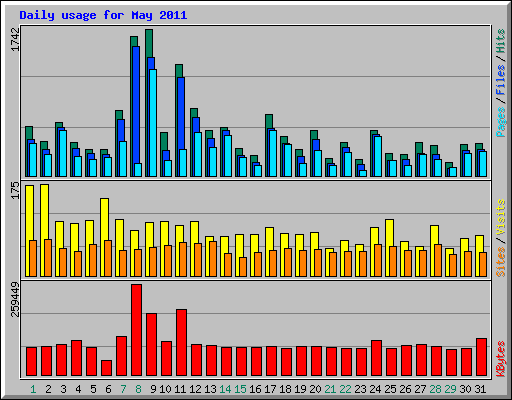Click the day 3 axis label
This screenshot has width=512, height=400.
pyautogui.click(x=63, y=389)
